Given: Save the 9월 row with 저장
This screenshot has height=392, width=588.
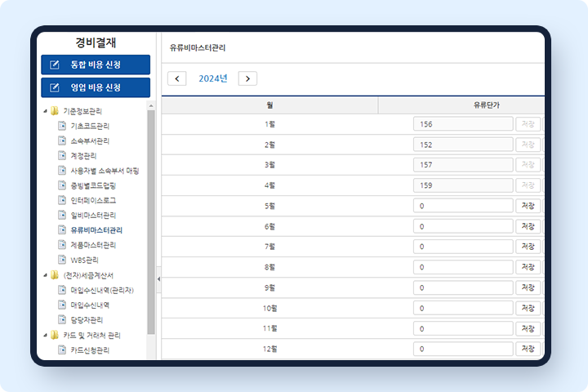Looking at the screenshot, I should pos(528,287).
